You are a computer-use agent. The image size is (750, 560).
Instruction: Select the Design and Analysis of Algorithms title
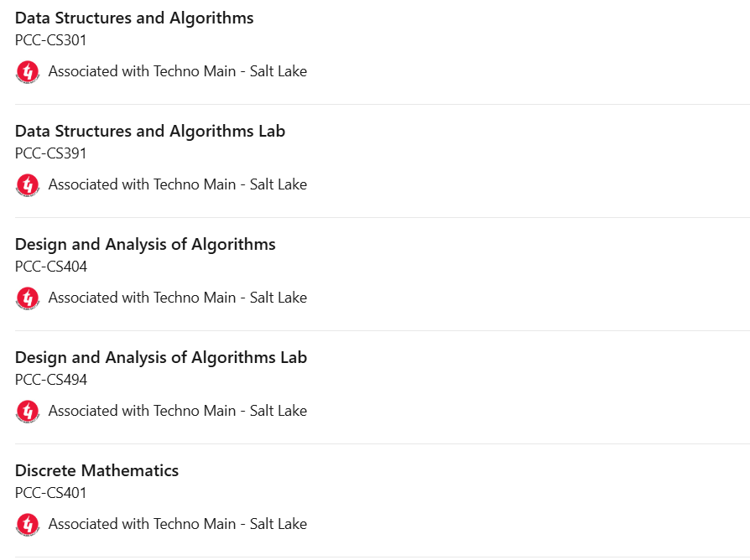coord(145,245)
